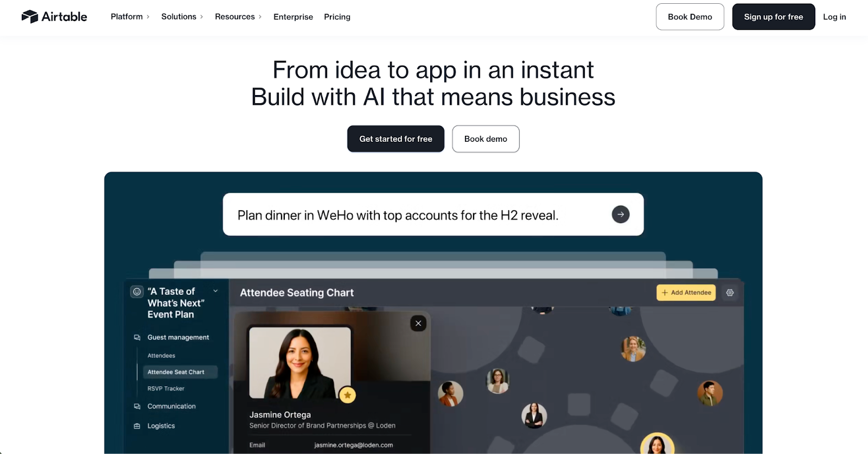Click the Communication sidebar icon

(137, 406)
